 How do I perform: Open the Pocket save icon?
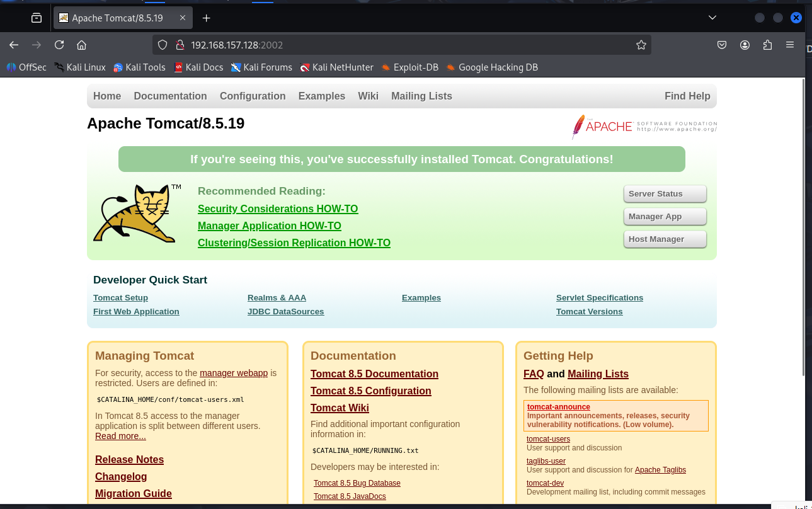[722, 45]
